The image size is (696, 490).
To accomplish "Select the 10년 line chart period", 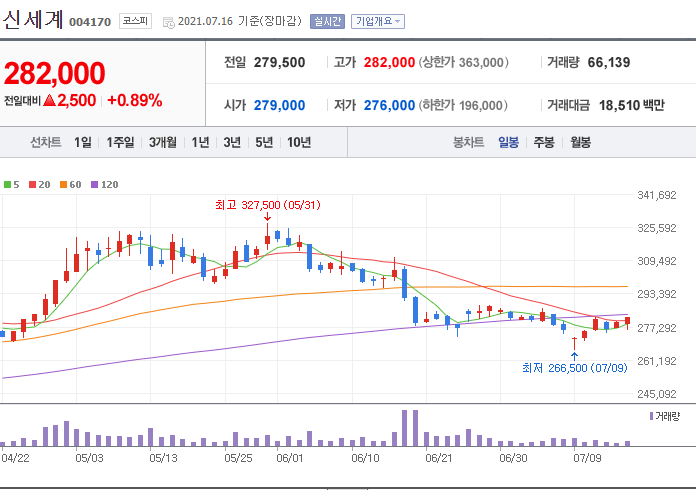I will click(x=299, y=142).
